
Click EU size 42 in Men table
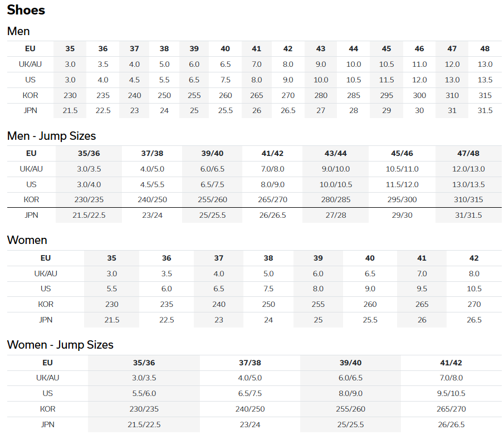[288, 48]
